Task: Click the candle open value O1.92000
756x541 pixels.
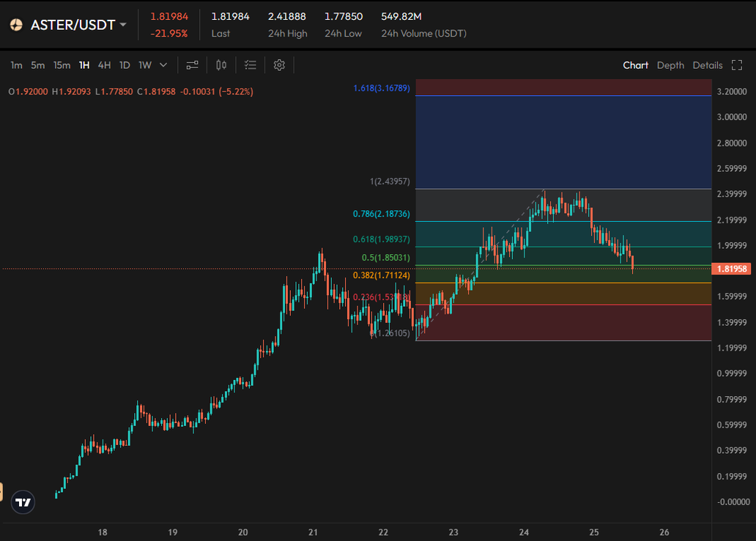Action: coord(28,92)
